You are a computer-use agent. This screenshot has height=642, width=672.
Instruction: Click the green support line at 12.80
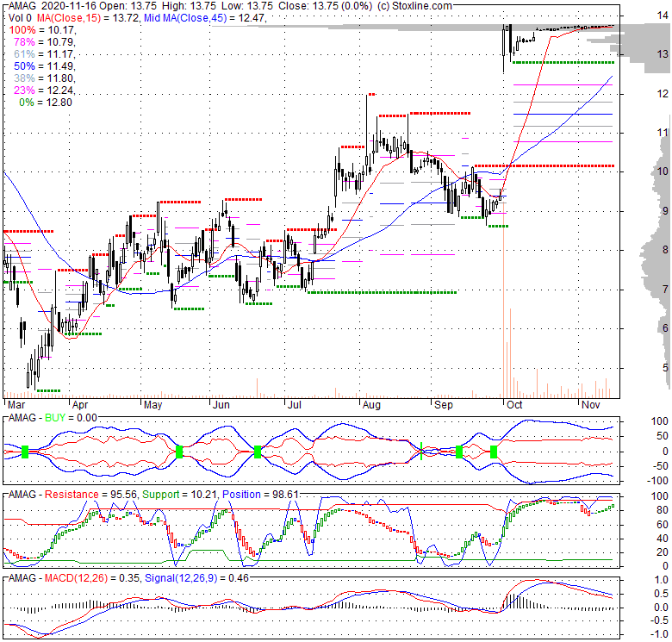(563, 63)
